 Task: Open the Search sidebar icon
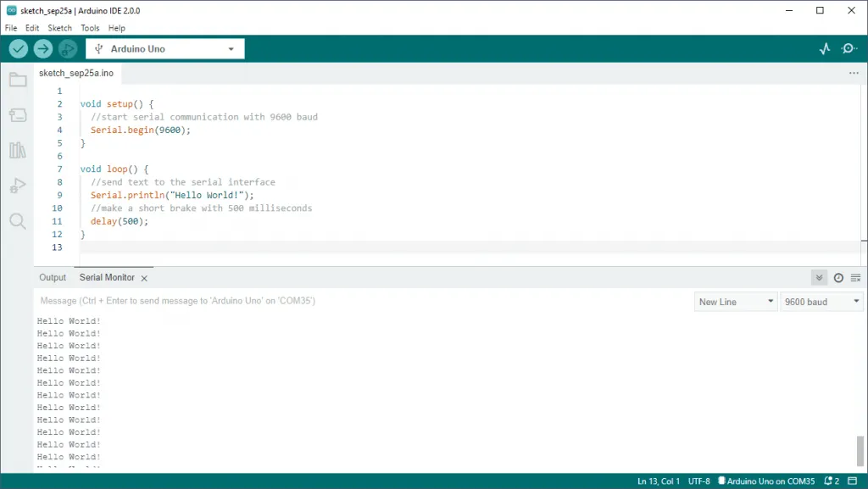(x=19, y=221)
